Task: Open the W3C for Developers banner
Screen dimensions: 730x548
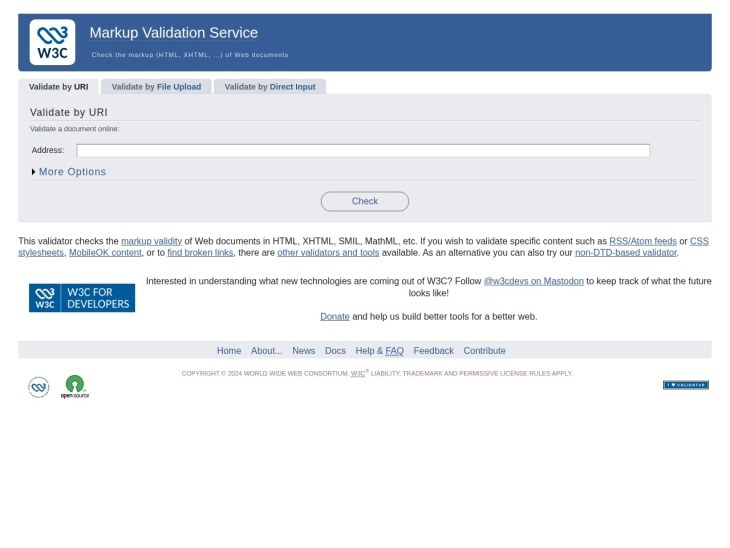Action: (82, 298)
